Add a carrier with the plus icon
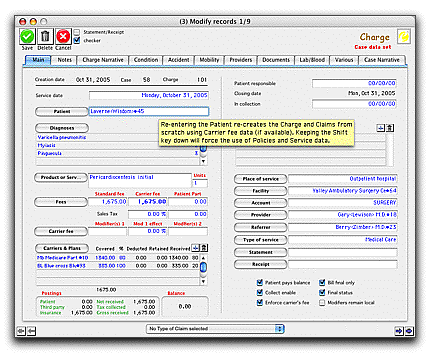The image size is (430, 360). (196, 248)
